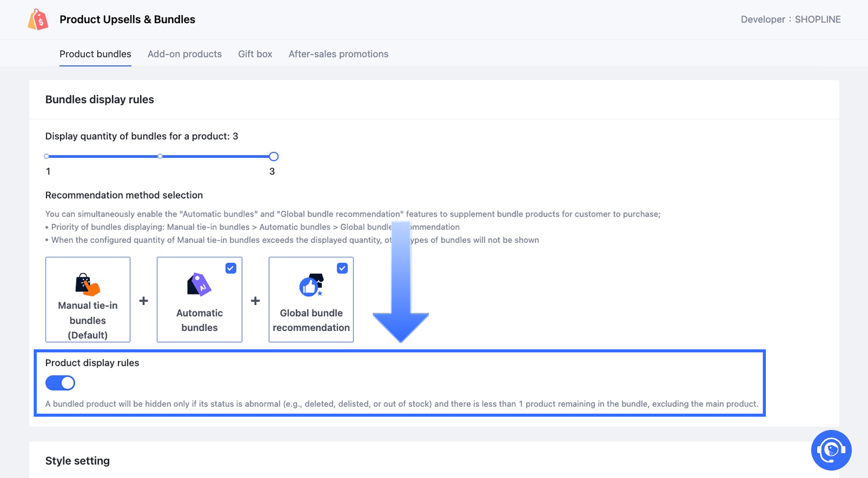
Task: Click the large blue down arrow
Action: tap(401, 286)
